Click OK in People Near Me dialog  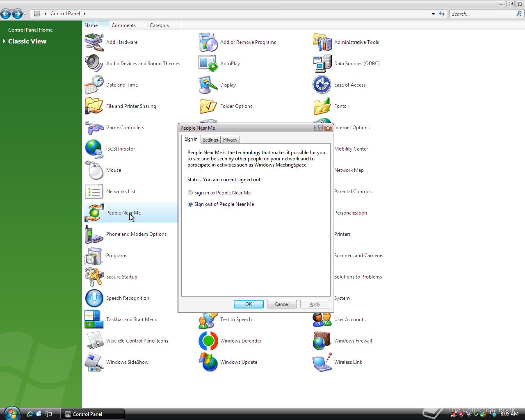pyautogui.click(x=249, y=304)
